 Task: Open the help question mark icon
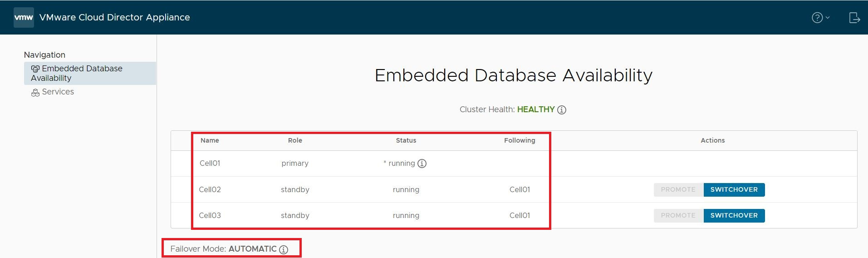[817, 18]
